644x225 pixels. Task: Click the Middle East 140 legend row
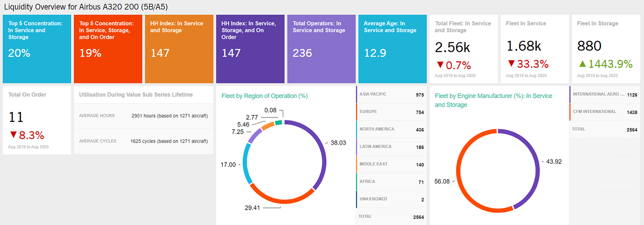tap(391, 165)
